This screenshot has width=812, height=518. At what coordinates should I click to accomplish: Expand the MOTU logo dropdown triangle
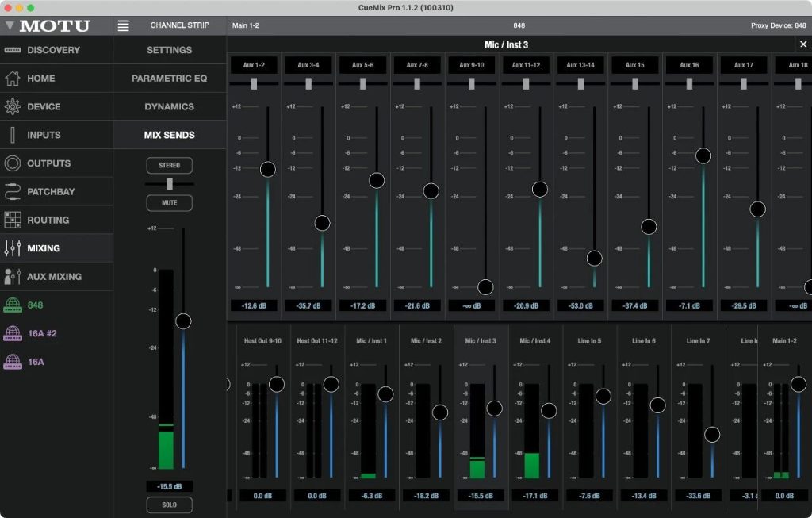click(10, 25)
